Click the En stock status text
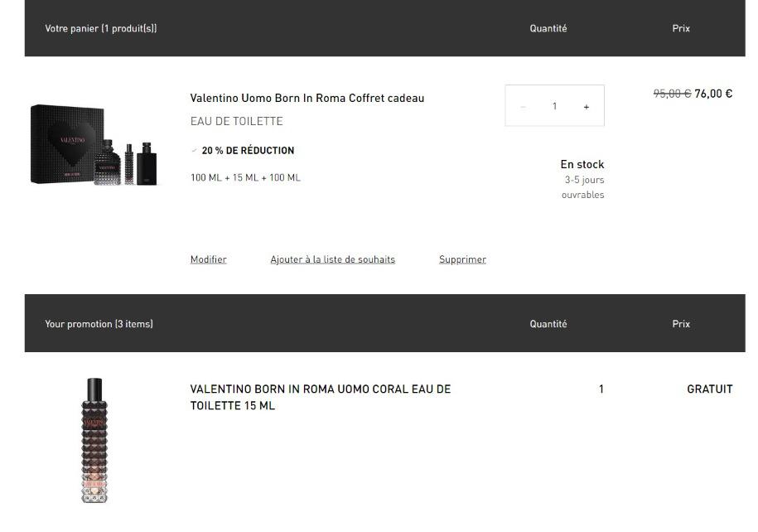 coord(582,164)
